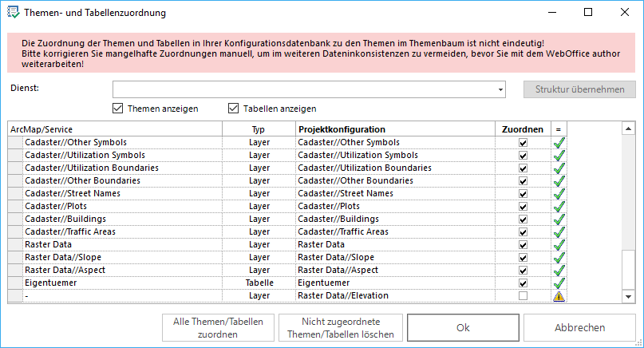Image resolution: width=644 pixels, height=348 pixels.
Task: Click green checkmark icon for Cadaster//Other Boundaries row
Action: pyautogui.click(x=559, y=180)
